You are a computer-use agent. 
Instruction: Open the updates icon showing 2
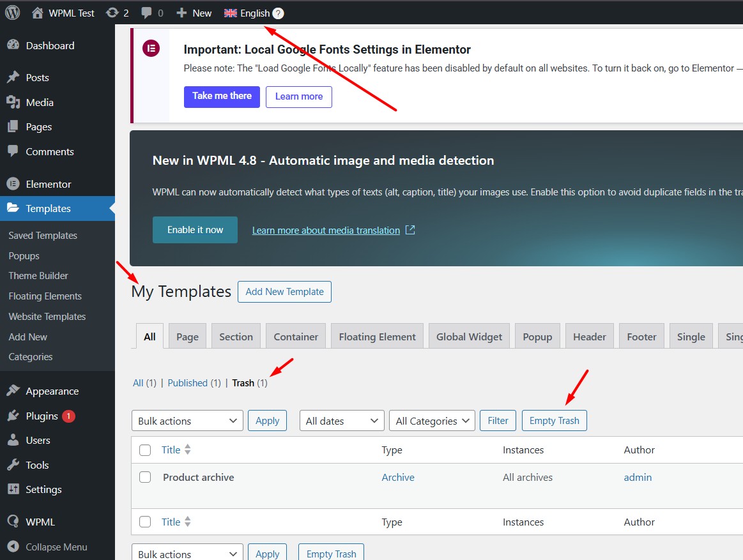[x=112, y=13]
